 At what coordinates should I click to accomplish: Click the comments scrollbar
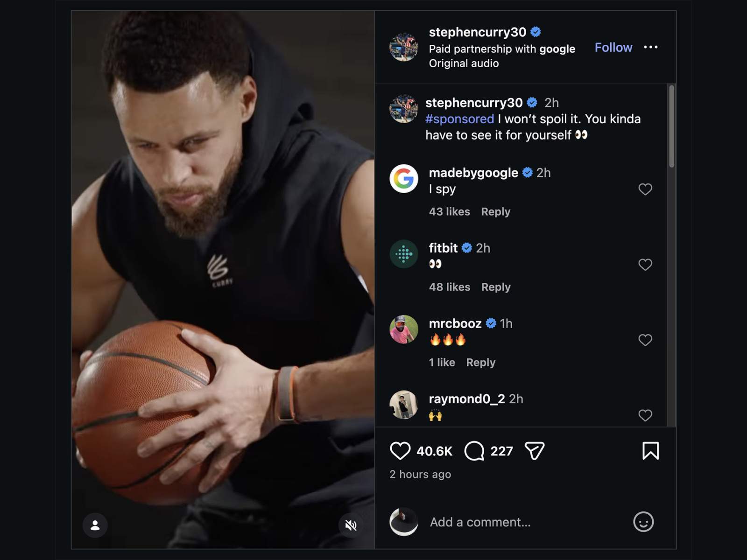(671, 126)
